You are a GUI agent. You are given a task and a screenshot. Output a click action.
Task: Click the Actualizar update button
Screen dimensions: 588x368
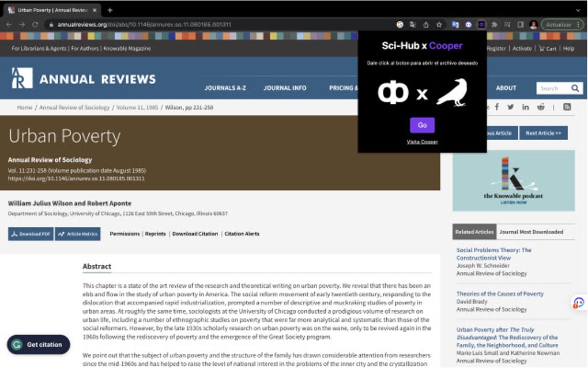coord(559,24)
